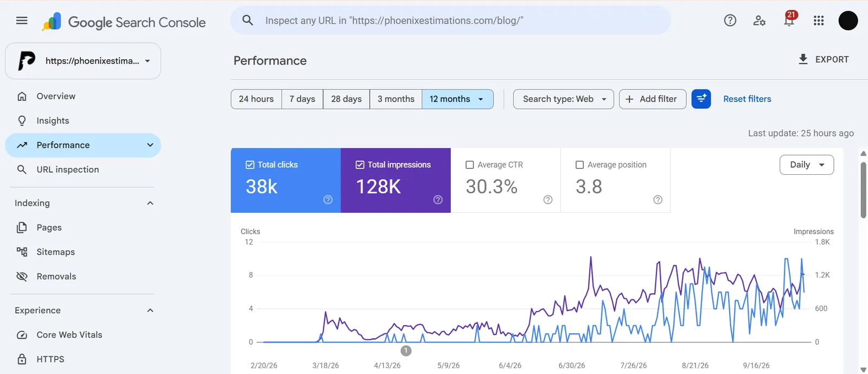This screenshot has height=374, width=868.
Task: Click help icon in Total clicks card
Action: pos(328,200)
